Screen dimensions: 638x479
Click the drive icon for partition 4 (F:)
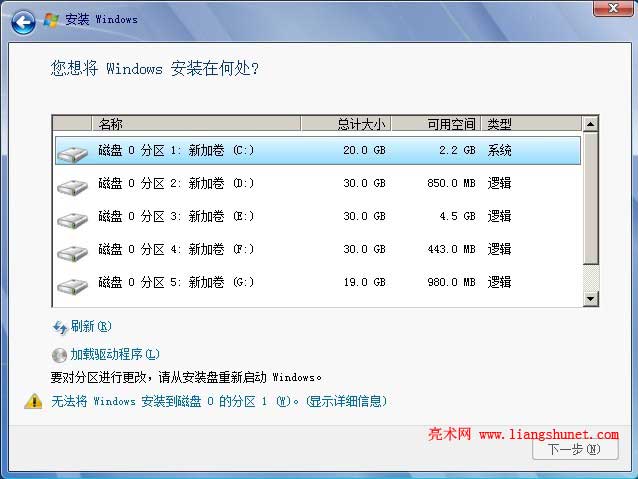click(73, 252)
